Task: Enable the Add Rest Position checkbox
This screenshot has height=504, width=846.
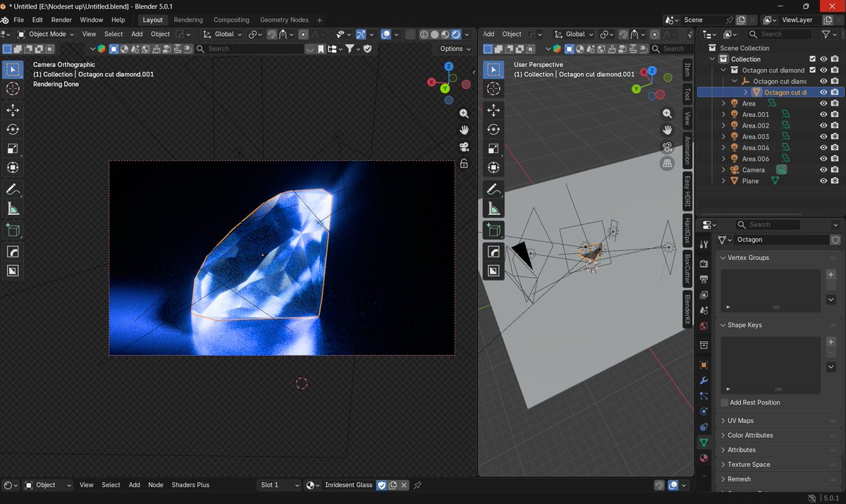Action: point(725,402)
